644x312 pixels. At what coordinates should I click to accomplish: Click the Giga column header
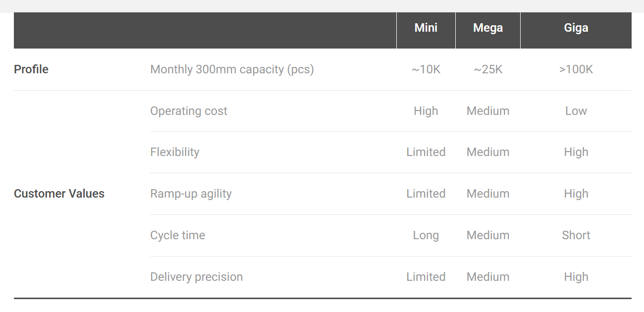pyautogui.click(x=576, y=28)
